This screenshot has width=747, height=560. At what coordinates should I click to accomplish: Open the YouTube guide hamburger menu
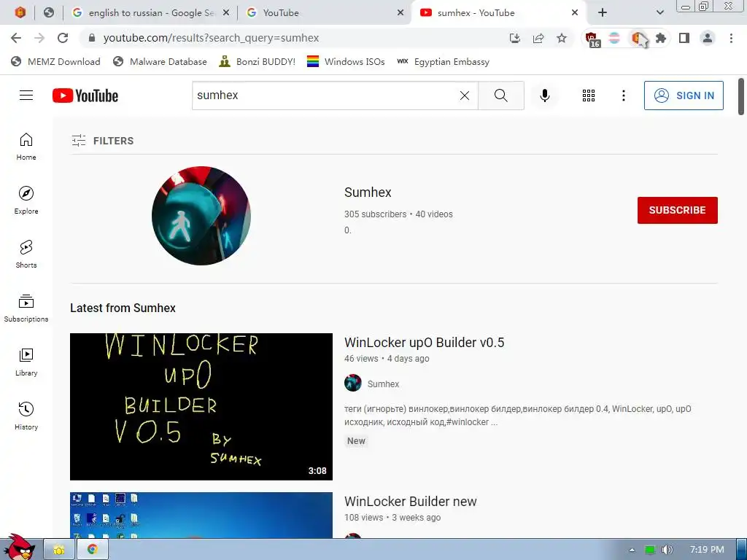[x=26, y=96]
